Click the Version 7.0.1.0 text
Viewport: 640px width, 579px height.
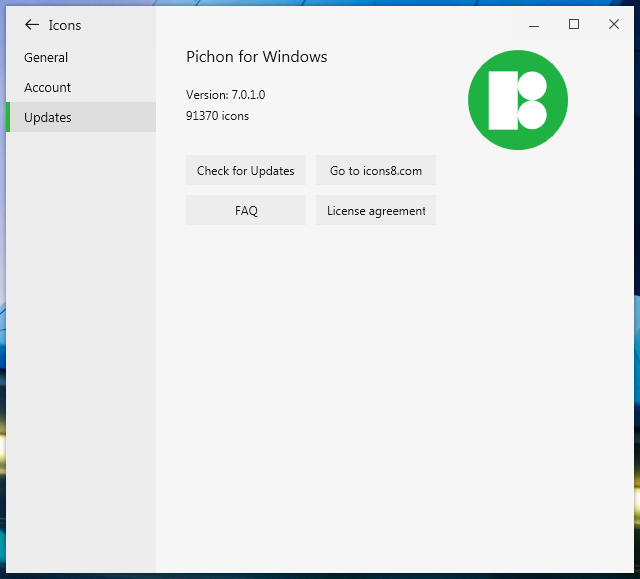tap(225, 95)
